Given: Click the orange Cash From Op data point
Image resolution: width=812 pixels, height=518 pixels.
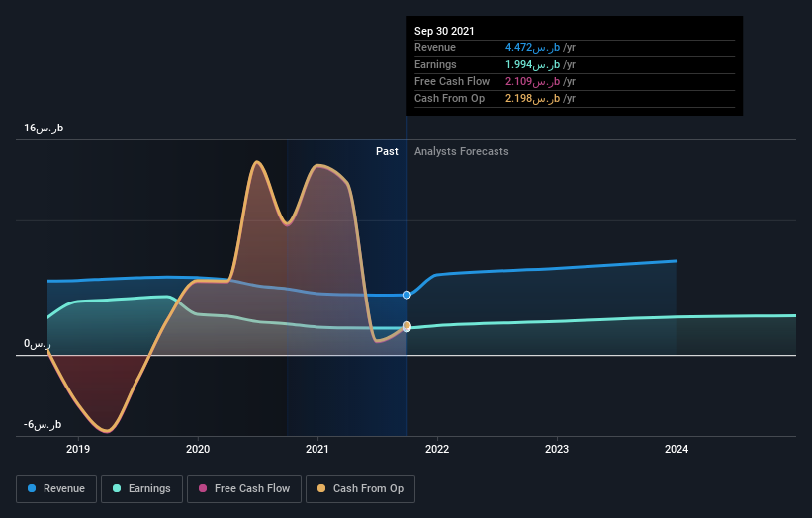Looking at the screenshot, I should pyautogui.click(x=406, y=325).
